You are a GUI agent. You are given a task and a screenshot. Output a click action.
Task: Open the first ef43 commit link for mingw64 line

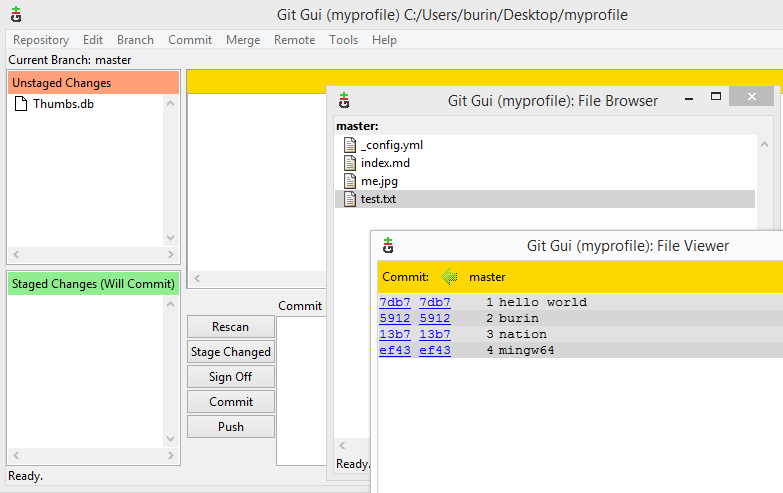coord(394,350)
